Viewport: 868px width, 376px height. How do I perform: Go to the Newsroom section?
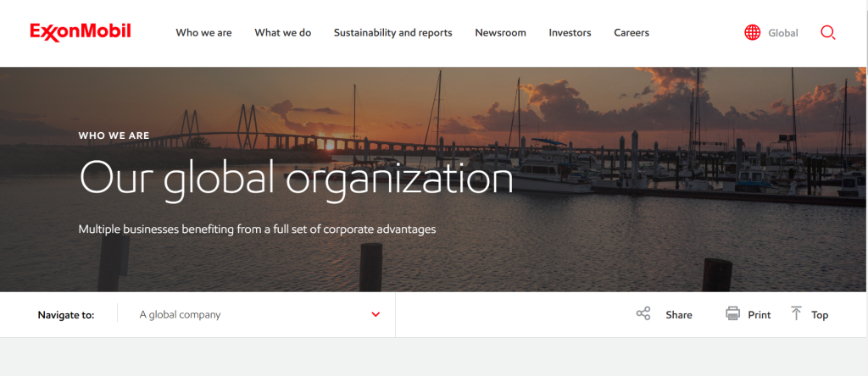pyautogui.click(x=500, y=33)
